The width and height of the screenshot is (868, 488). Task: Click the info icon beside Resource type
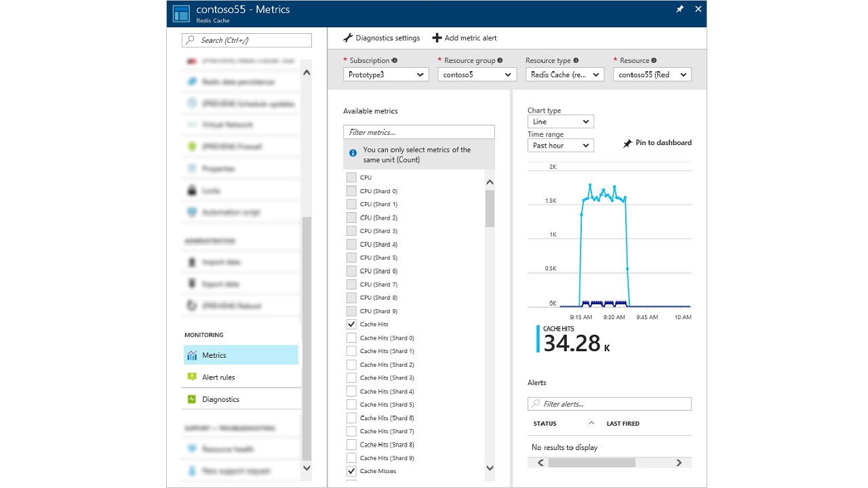pyautogui.click(x=576, y=60)
